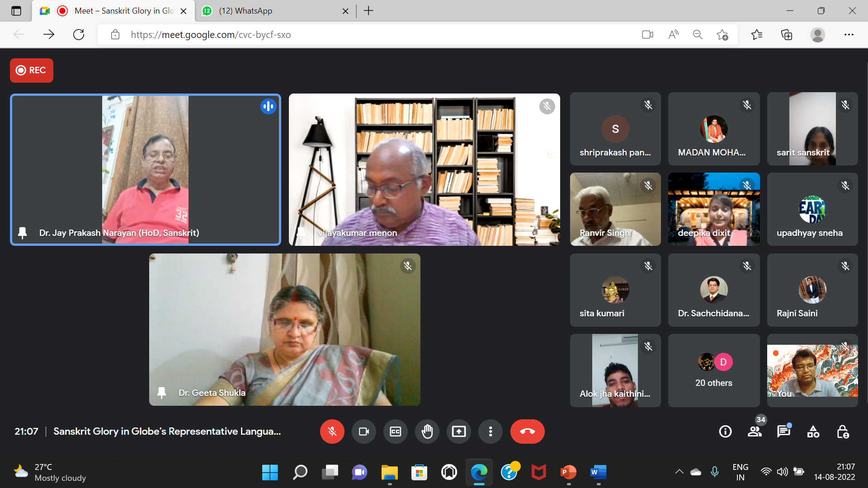
Task: Expand the hidden system tray icons
Action: pos(679,472)
